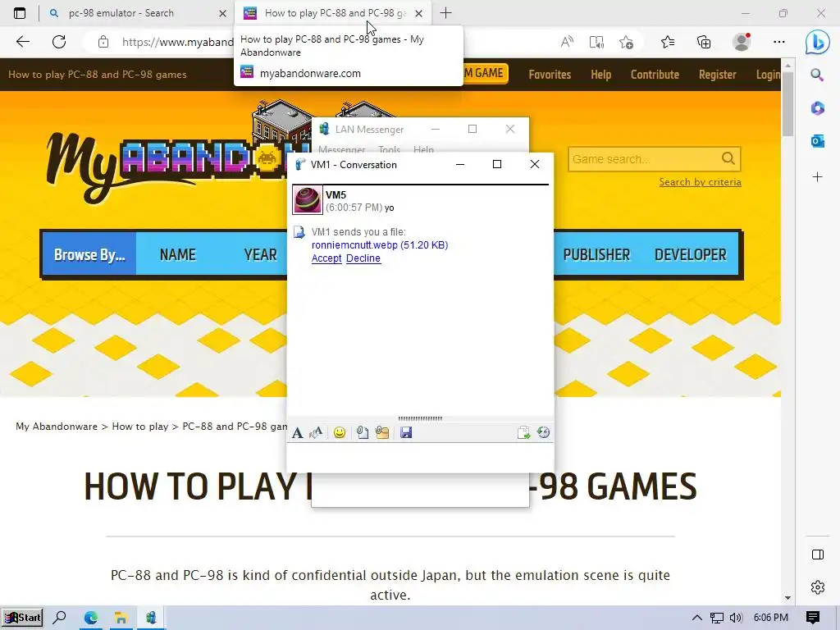This screenshot has height=630, width=840.
Task: Accept the ronniemcnutt.webp file transfer
Action: [x=326, y=258]
